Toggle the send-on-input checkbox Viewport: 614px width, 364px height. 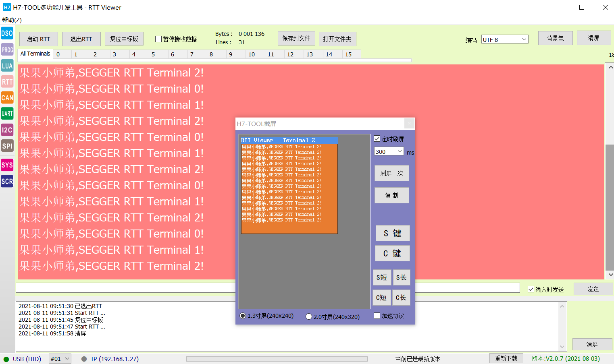(531, 289)
